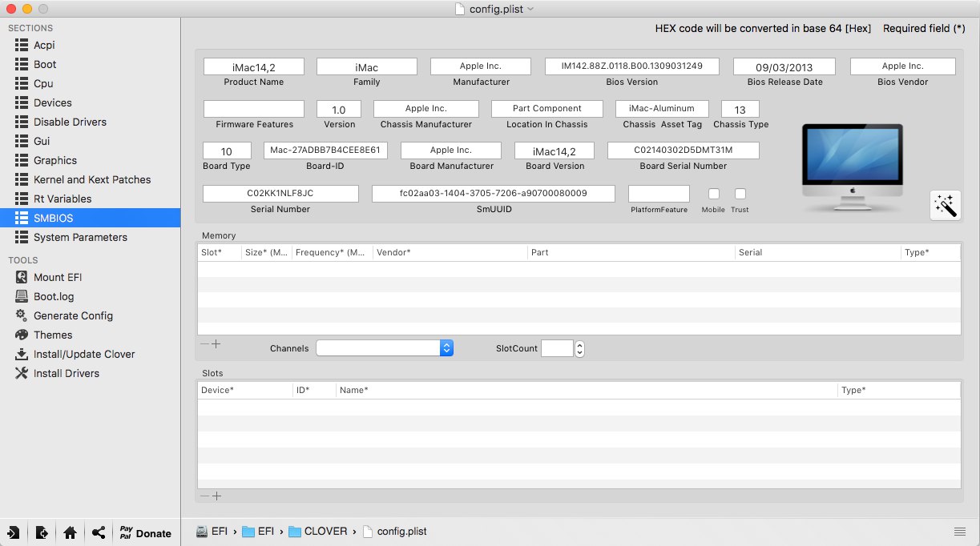980x546 pixels.
Task: Click the EFI disk in path bar
Action: 212,532
